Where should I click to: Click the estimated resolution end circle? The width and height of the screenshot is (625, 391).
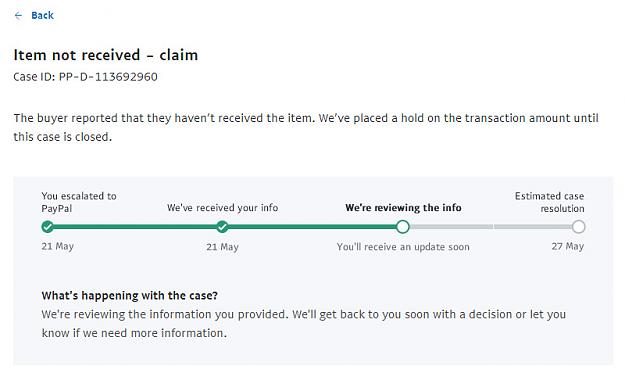tap(578, 227)
